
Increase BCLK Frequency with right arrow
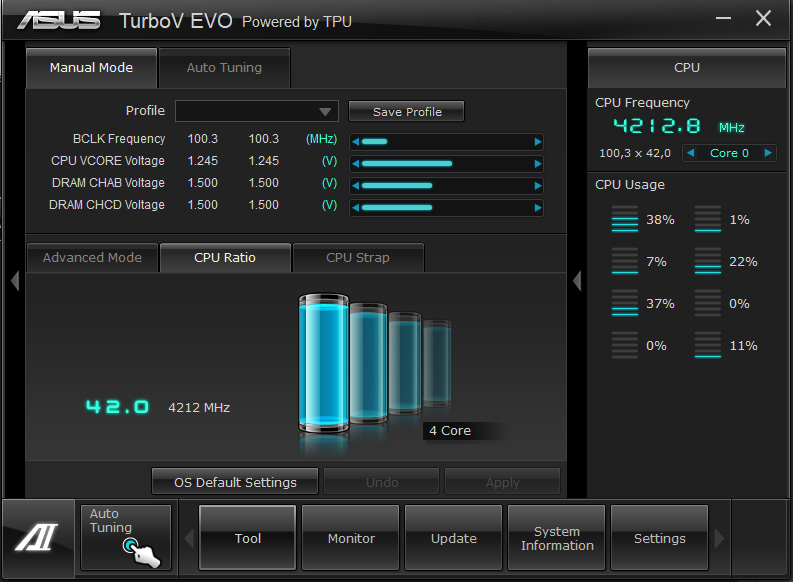(x=538, y=142)
